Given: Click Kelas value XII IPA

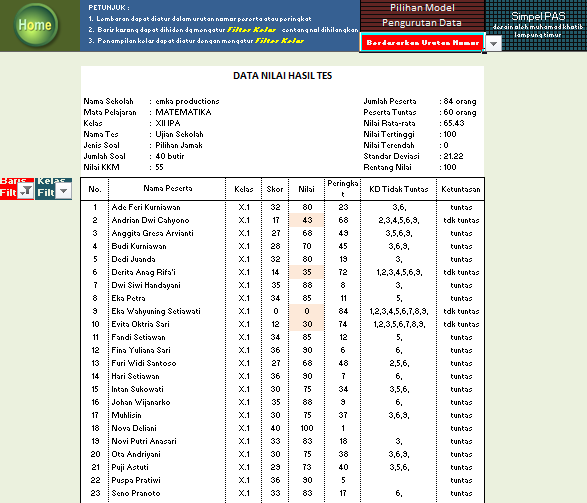Looking at the screenshot, I should (x=168, y=123).
